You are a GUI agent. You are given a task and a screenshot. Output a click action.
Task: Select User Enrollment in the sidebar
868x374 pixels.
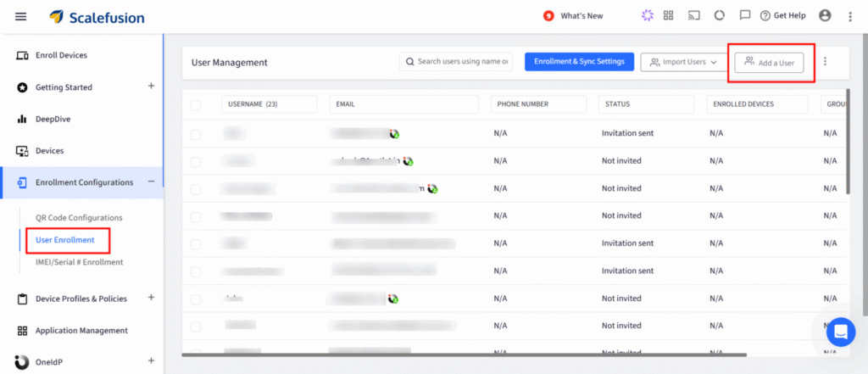tap(64, 240)
